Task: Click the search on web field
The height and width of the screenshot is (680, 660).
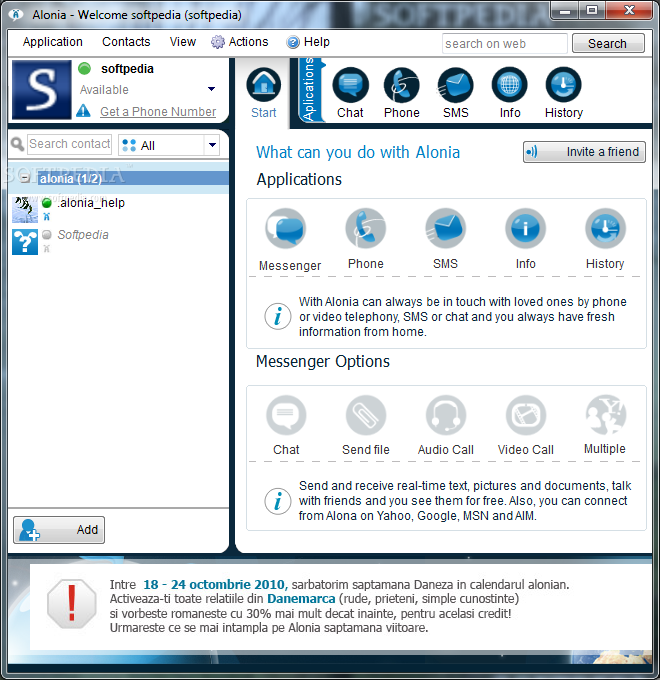Action: pyautogui.click(x=504, y=43)
